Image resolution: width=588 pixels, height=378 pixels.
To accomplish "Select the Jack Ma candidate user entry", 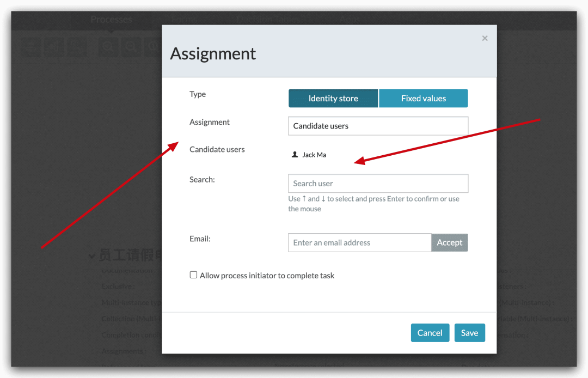I will click(309, 155).
